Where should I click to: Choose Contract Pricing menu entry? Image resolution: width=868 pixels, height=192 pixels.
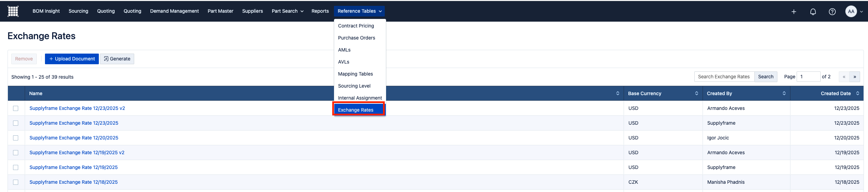coord(356,26)
